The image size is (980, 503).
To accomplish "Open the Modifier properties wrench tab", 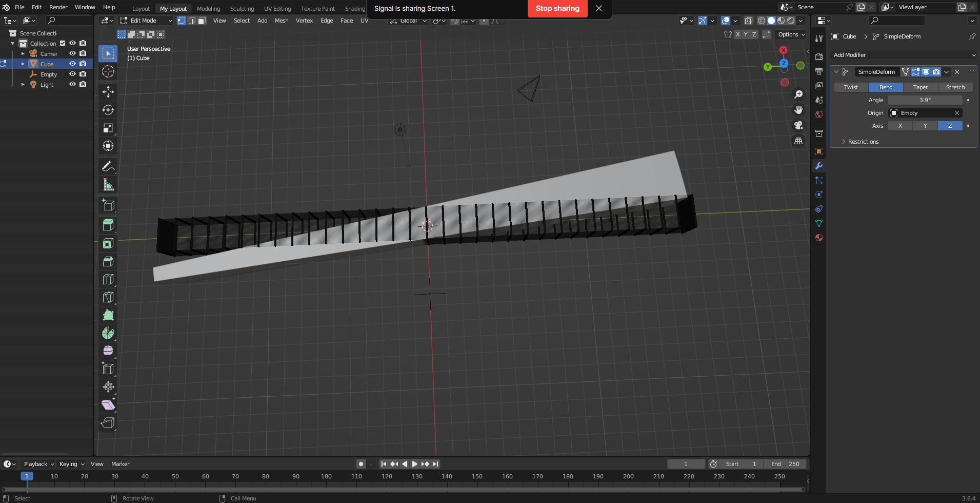I will tap(819, 166).
